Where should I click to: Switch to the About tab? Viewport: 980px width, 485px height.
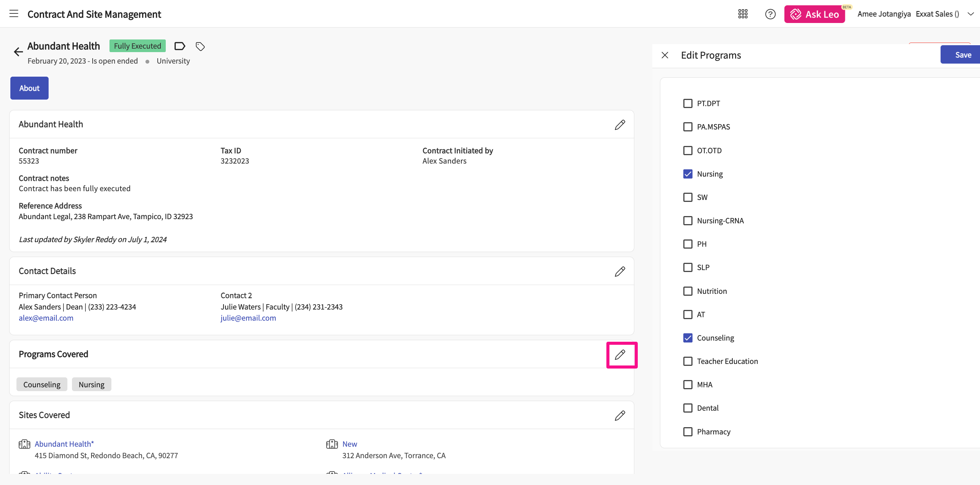[29, 88]
